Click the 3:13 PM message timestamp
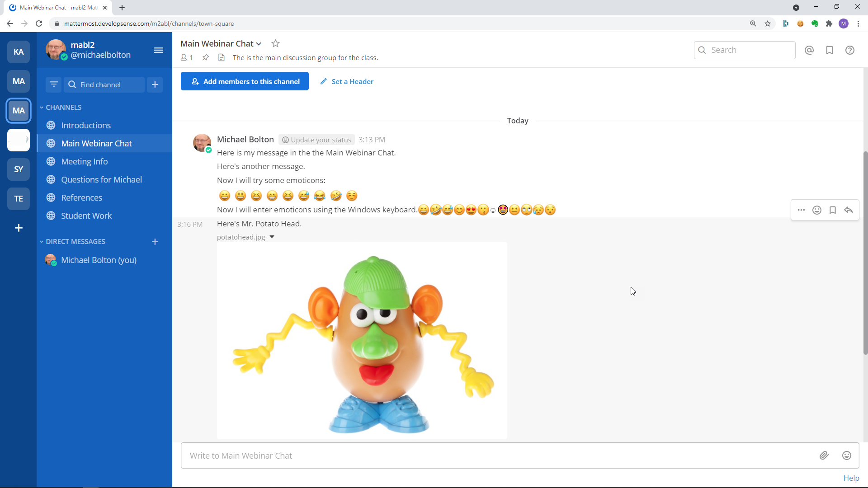The height and width of the screenshot is (488, 868). (x=372, y=140)
